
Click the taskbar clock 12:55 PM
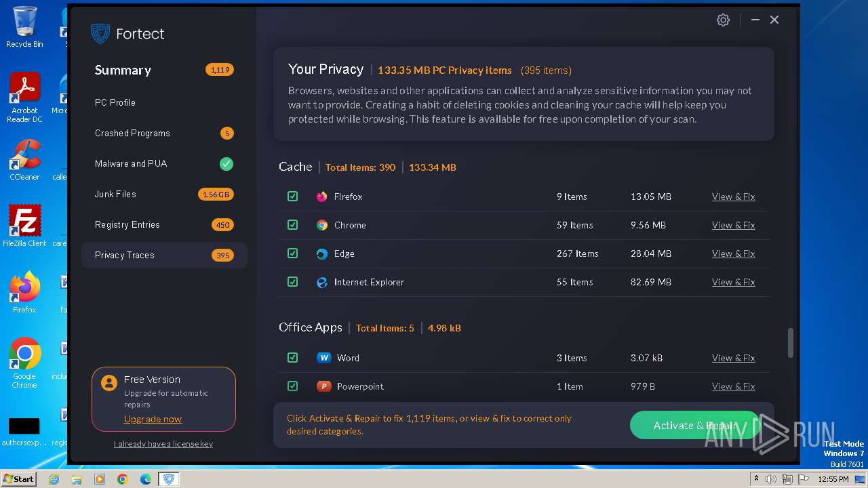(833, 479)
